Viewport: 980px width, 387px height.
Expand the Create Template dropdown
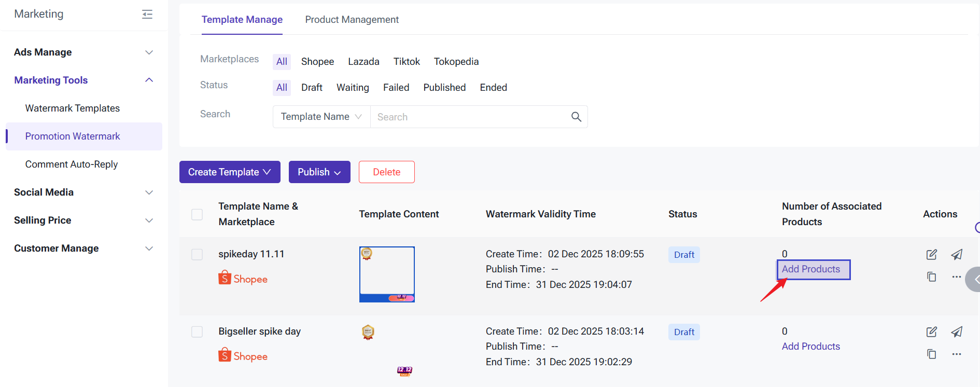click(230, 172)
